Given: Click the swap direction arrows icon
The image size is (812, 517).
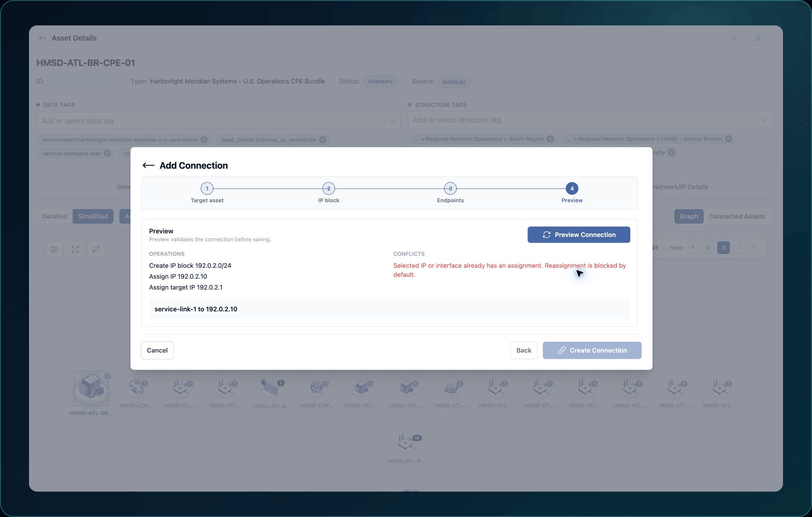Looking at the screenshot, I should pos(96,249).
